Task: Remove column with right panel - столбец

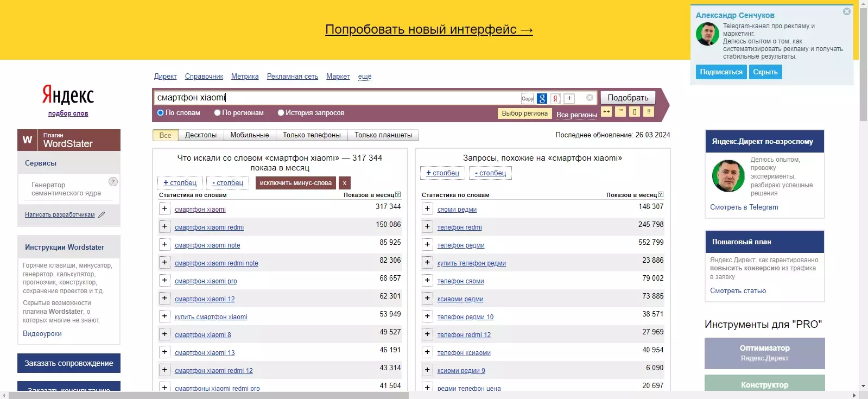Action: click(x=491, y=173)
